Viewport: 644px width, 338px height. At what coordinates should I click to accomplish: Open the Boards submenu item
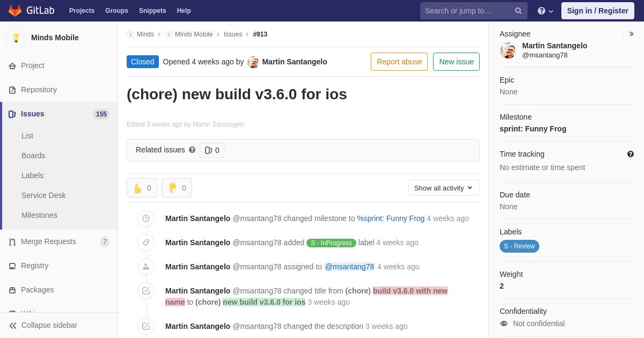click(x=33, y=156)
